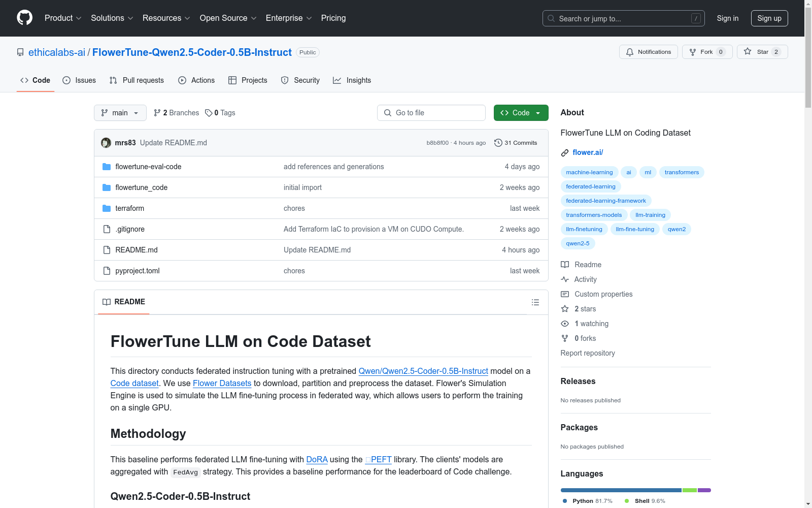Click the machine-learning topic tag
Image resolution: width=812 pixels, height=508 pixels.
589,172
